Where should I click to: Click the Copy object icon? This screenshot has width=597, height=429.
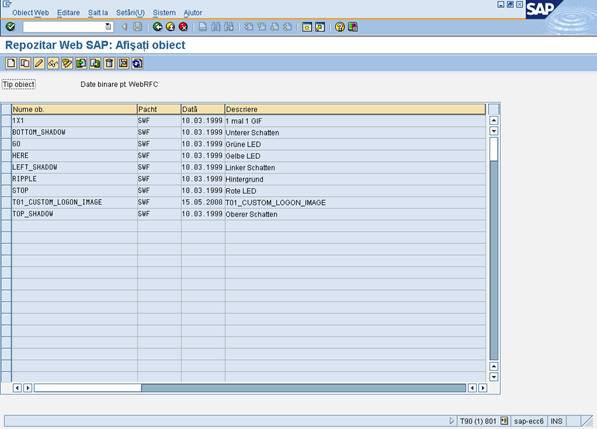25,63
